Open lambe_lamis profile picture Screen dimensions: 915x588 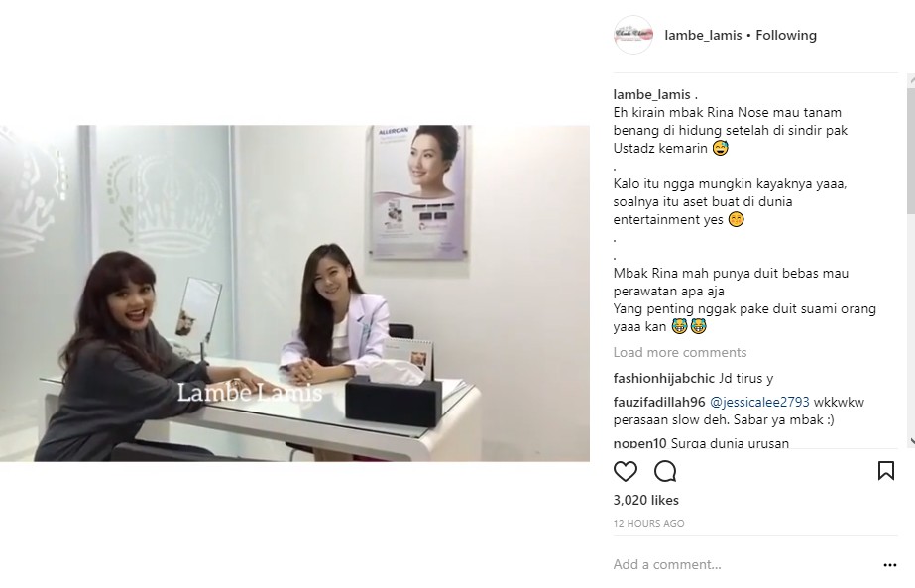633,35
